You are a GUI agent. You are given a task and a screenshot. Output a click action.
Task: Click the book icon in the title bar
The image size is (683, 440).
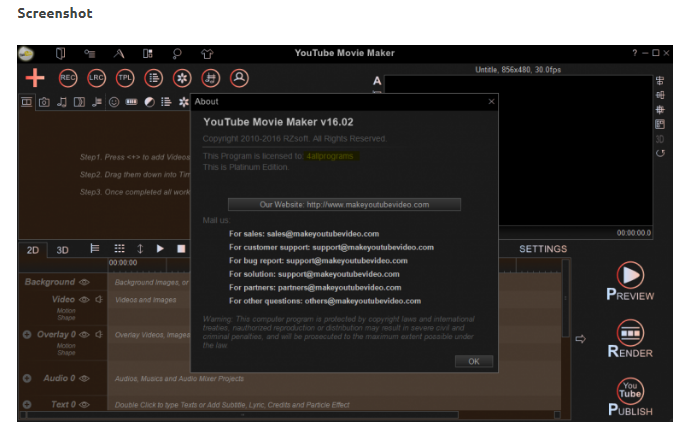tap(61, 54)
